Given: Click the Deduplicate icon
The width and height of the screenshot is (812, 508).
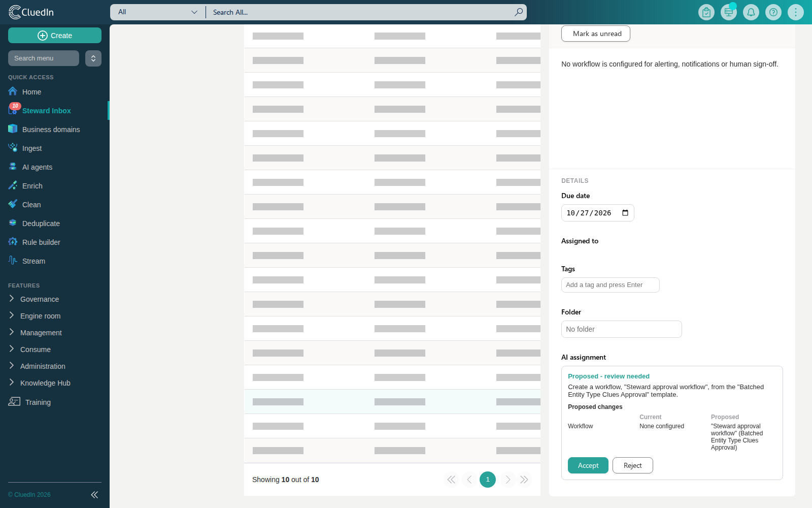Looking at the screenshot, I should (x=13, y=223).
